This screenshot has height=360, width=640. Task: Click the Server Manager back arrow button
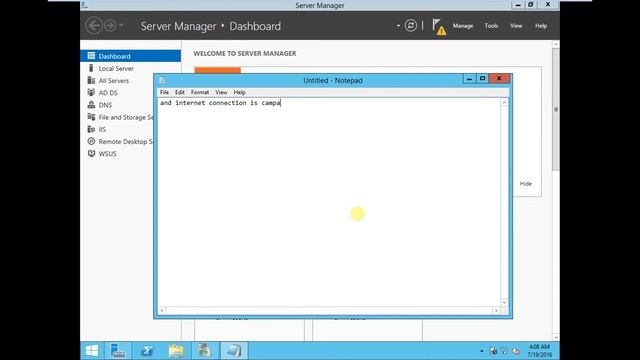click(94, 25)
